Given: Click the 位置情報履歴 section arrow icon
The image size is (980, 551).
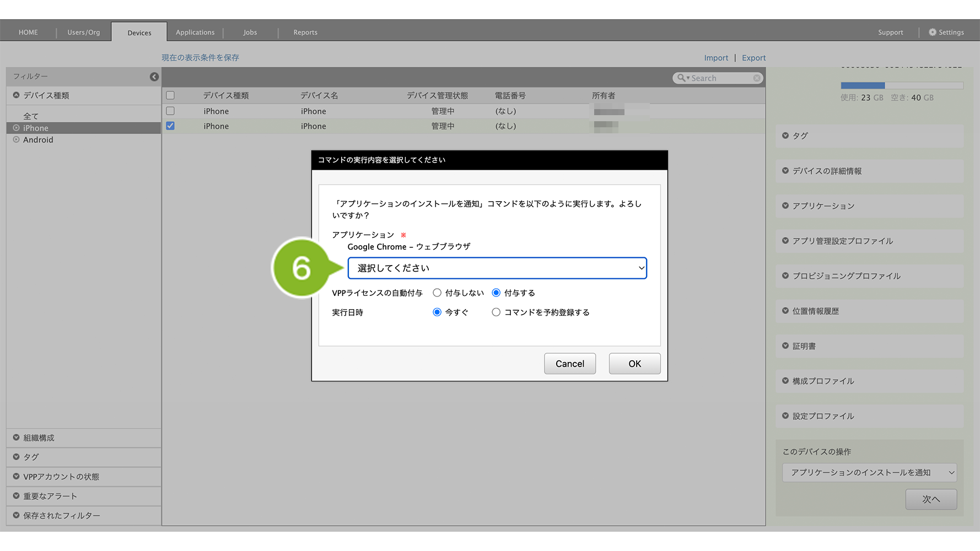Looking at the screenshot, I should [x=785, y=311].
